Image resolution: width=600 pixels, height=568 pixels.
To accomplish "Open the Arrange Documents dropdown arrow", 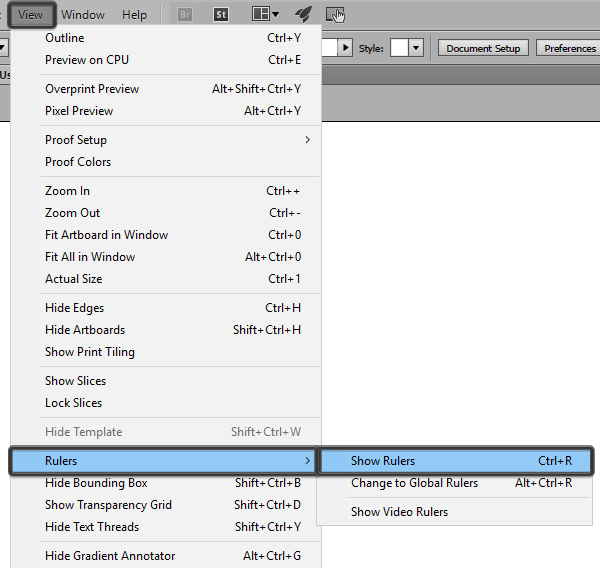I will (x=275, y=15).
